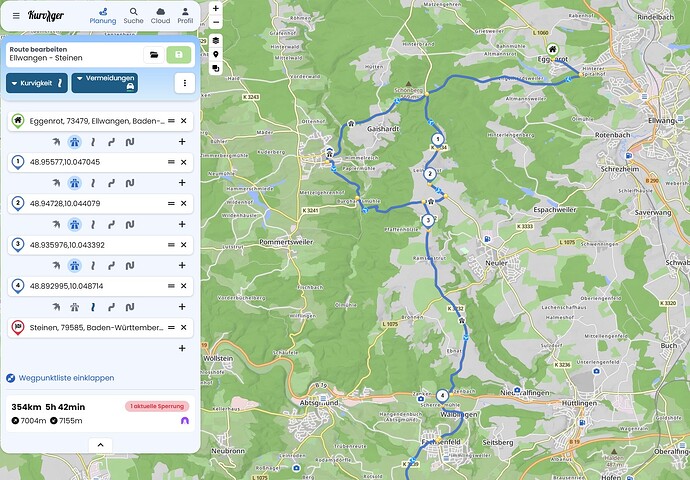The width and height of the screenshot is (690, 480).
Task: Expand the Vermeidungen dropdown
Action: coord(105,83)
